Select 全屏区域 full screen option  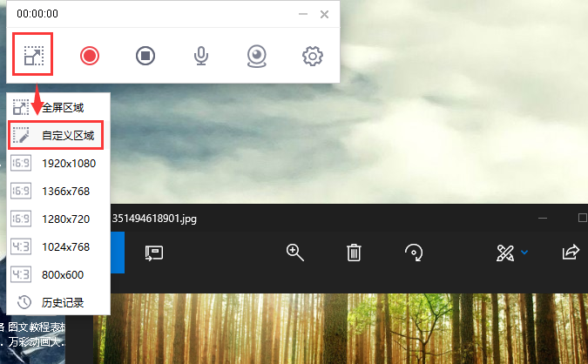(58, 108)
